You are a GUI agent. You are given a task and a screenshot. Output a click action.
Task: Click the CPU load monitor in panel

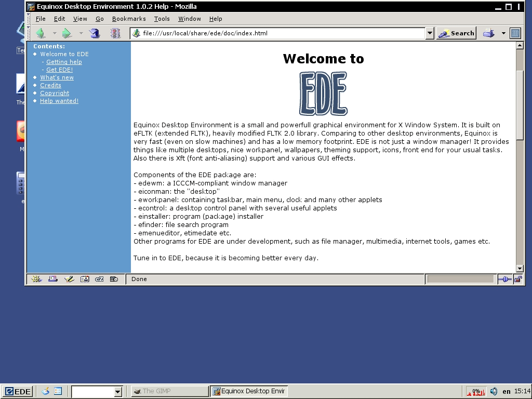point(476,392)
